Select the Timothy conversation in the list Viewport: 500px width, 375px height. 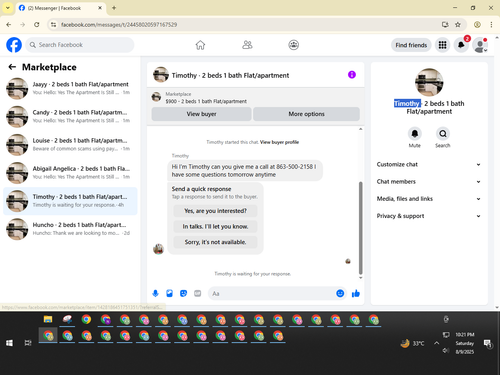70,201
